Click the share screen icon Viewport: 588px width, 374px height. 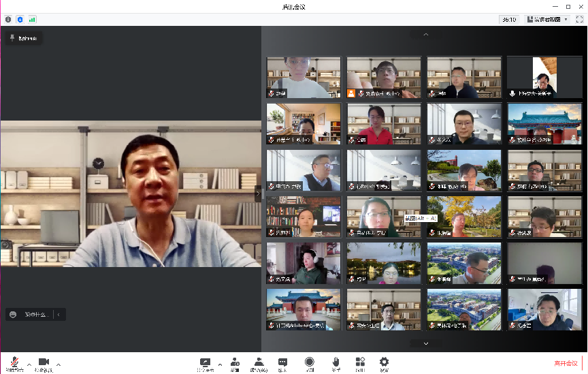[205, 362]
